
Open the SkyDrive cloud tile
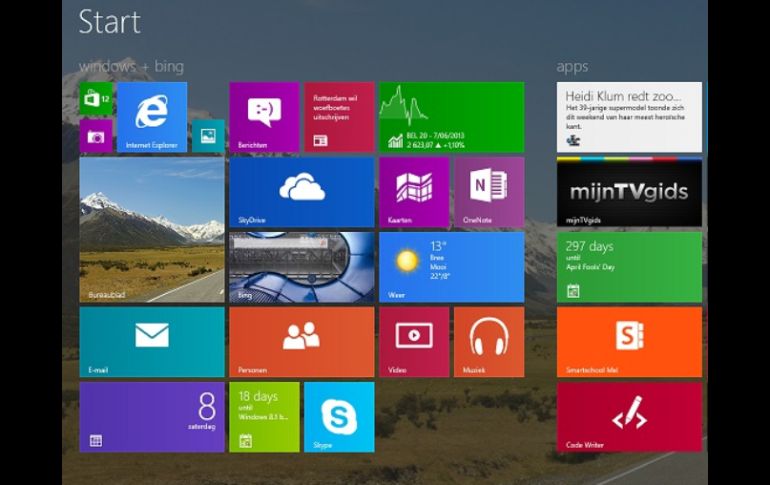click(x=301, y=192)
